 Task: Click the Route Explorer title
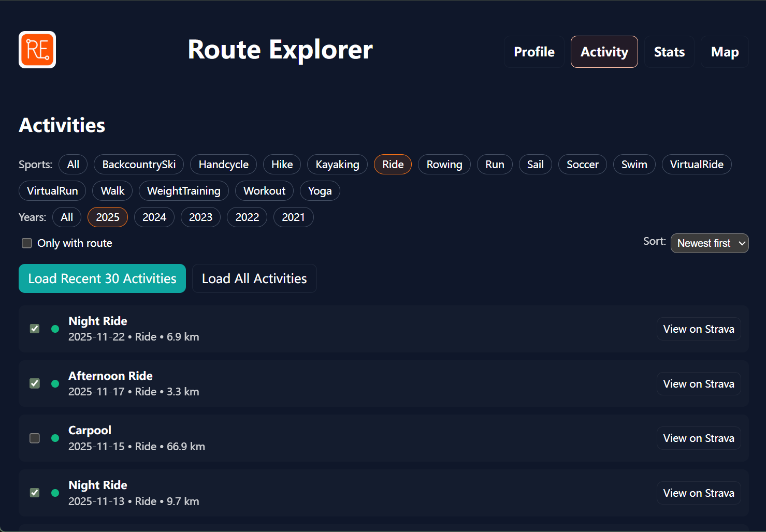(x=280, y=50)
